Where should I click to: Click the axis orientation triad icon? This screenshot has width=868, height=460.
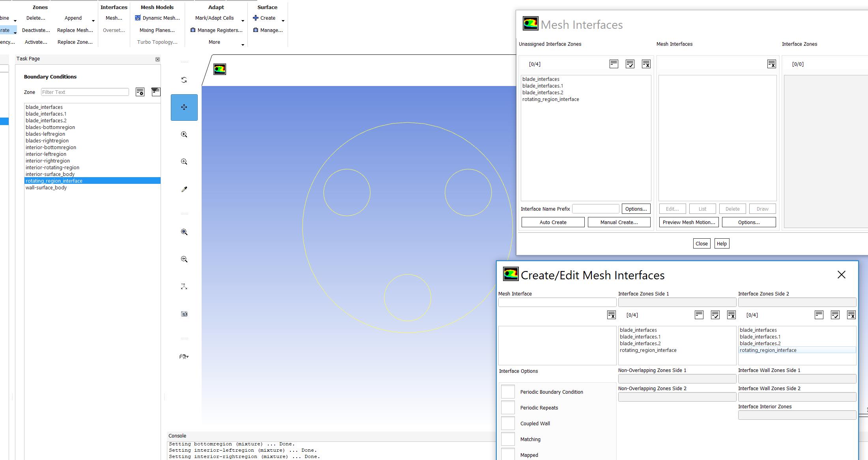coord(184,286)
